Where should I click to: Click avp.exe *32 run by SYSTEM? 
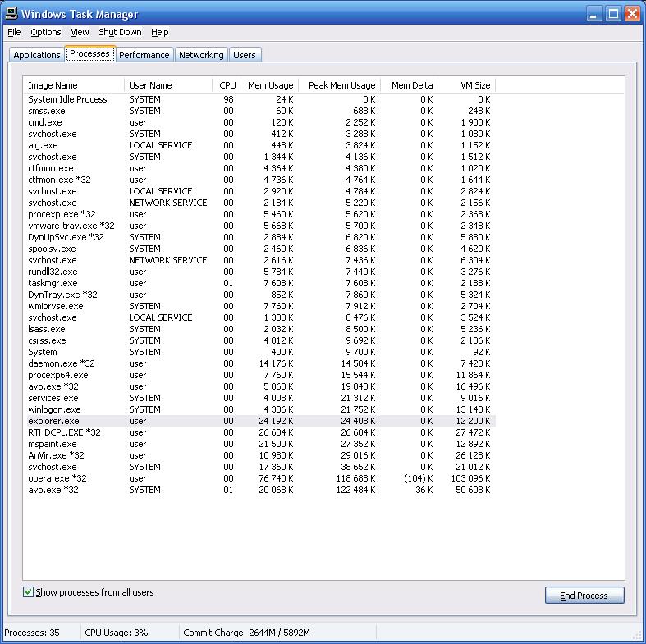tap(259, 490)
